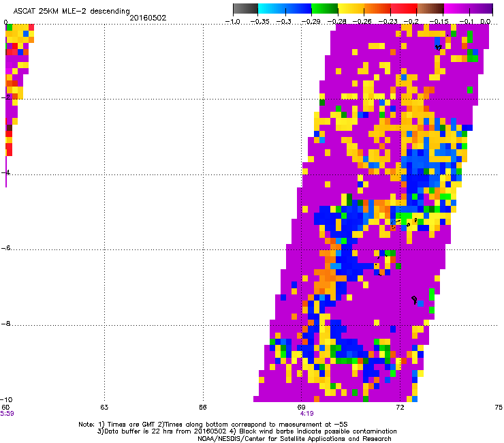This screenshot has width=504, height=443.
Task: Click the yellow segment of the color bar
Action: click(351, 9)
